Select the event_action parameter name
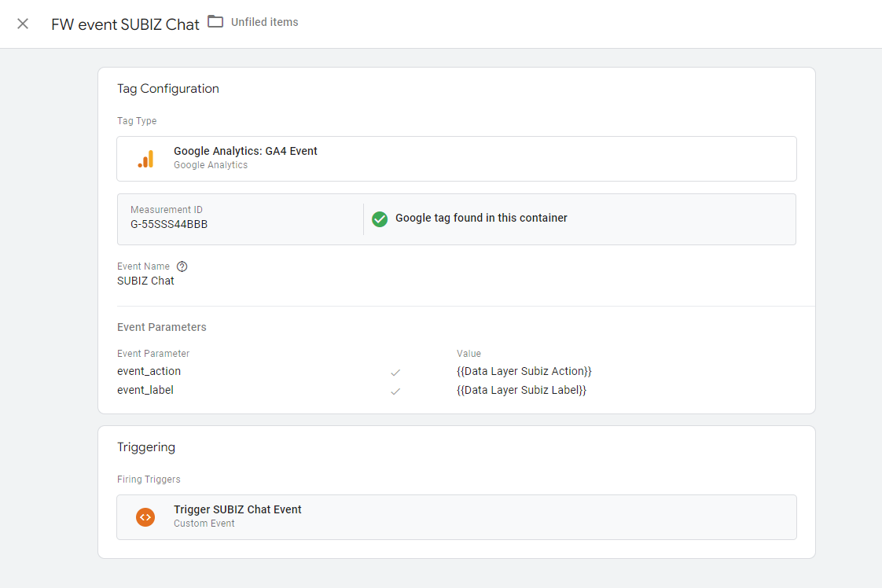Image resolution: width=882 pixels, height=588 pixels. click(x=149, y=371)
